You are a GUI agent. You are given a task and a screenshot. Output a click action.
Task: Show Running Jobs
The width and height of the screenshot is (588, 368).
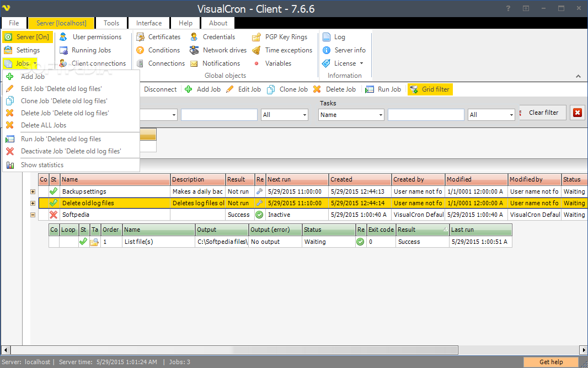point(85,50)
